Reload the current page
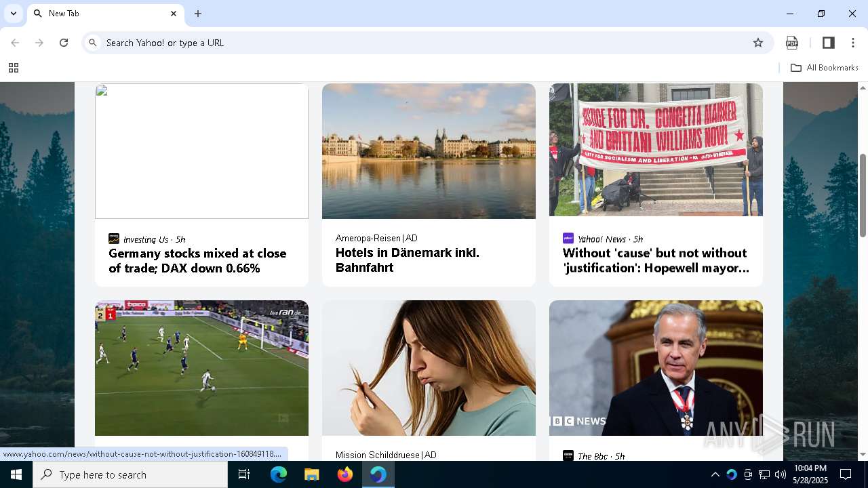 pyautogui.click(x=64, y=43)
